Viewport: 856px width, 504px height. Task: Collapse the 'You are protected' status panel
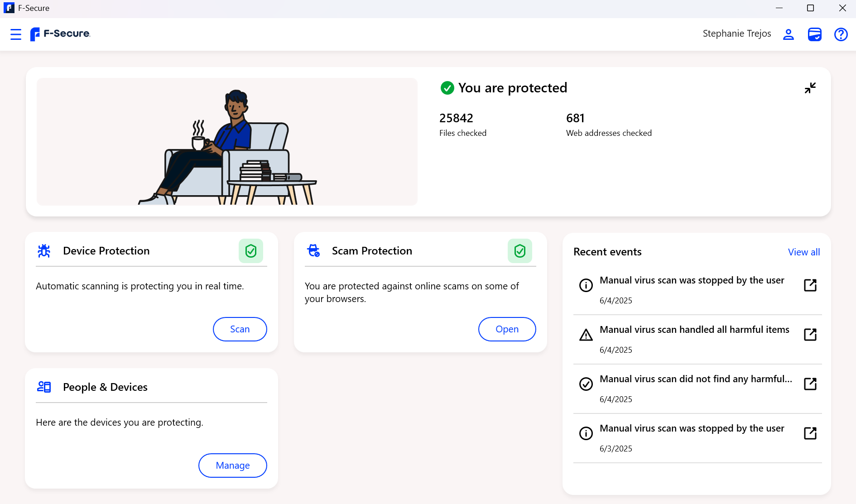pyautogui.click(x=810, y=88)
